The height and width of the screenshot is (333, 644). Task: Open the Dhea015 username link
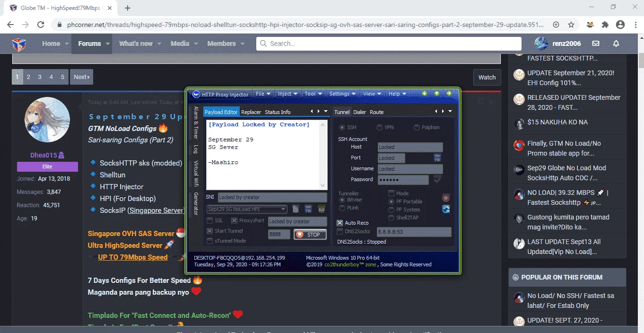point(44,155)
